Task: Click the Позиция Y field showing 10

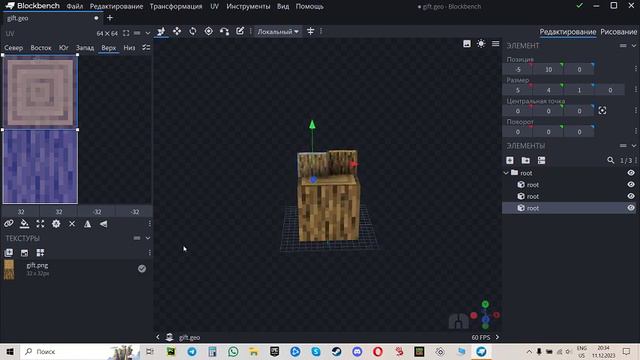Action: tap(548, 69)
